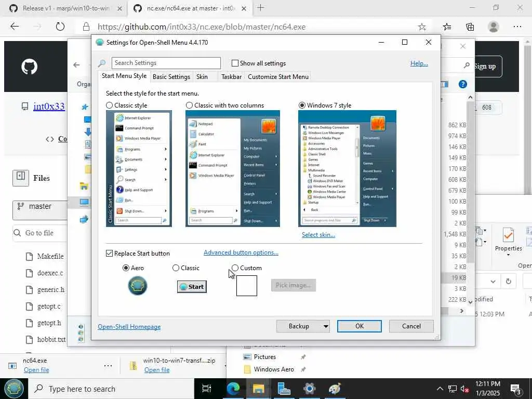The image size is (532, 399).
Task: Click the Aero shell start button image
Action: (x=137, y=285)
